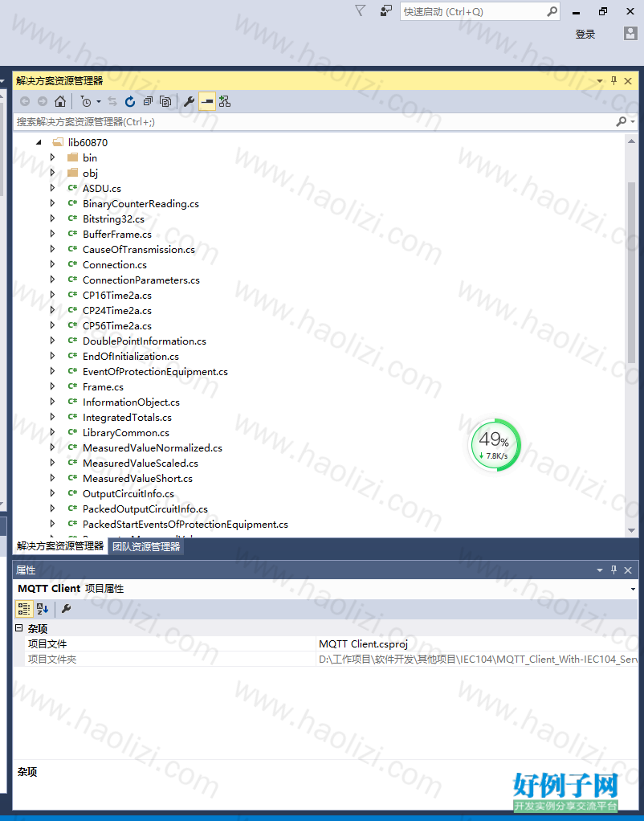Click the folder icon of bin

click(x=73, y=157)
